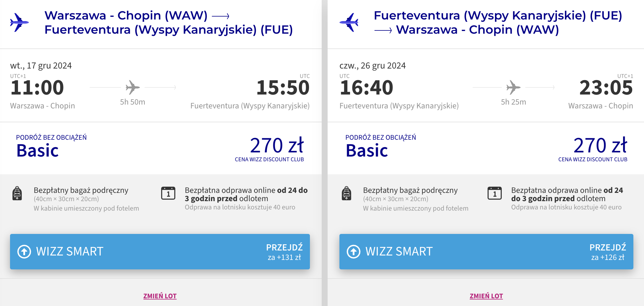This screenshot has height=306, width=644.
Task: Select the return Basic fare label
Action: pyautogui.click(x=367, y=151)
